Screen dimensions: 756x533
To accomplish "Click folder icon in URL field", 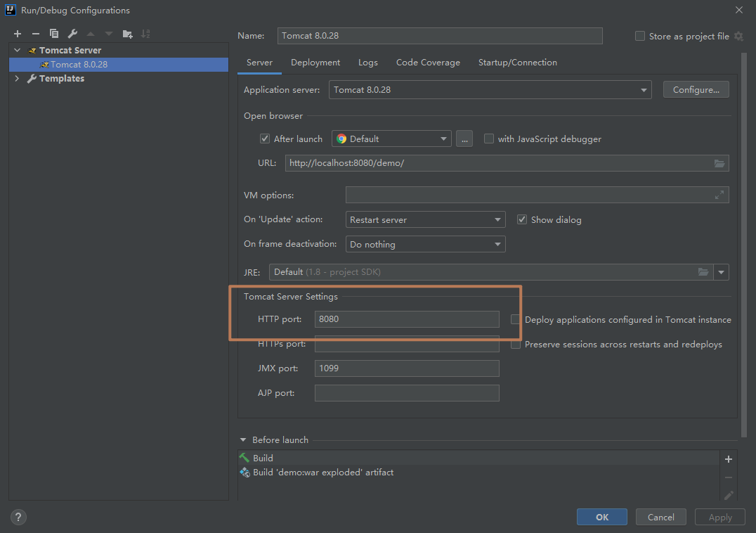I will coord(719,164).
